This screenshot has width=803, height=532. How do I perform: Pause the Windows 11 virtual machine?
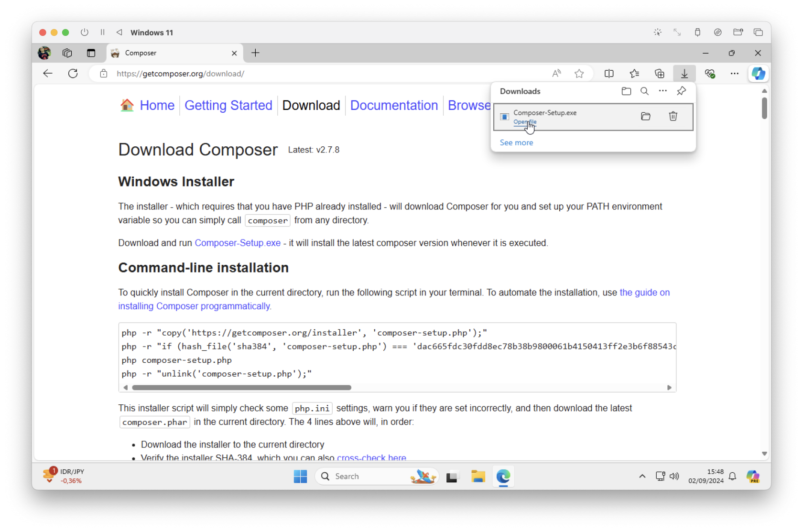pos(102,32)
